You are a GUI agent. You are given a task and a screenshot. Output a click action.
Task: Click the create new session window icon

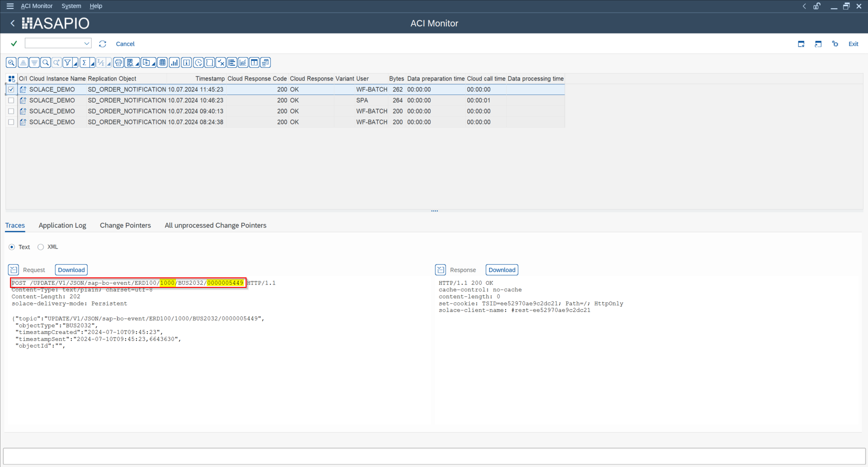(x=801, y=44)
